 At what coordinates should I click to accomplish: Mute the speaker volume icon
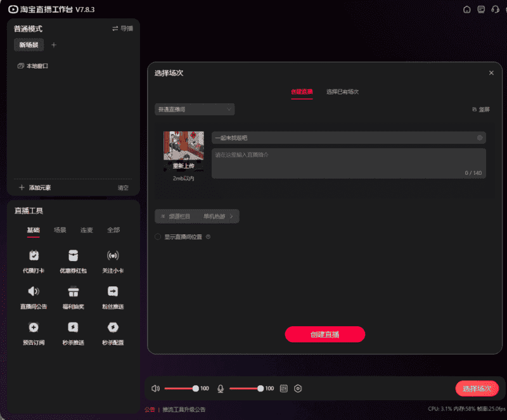point(156,388)
